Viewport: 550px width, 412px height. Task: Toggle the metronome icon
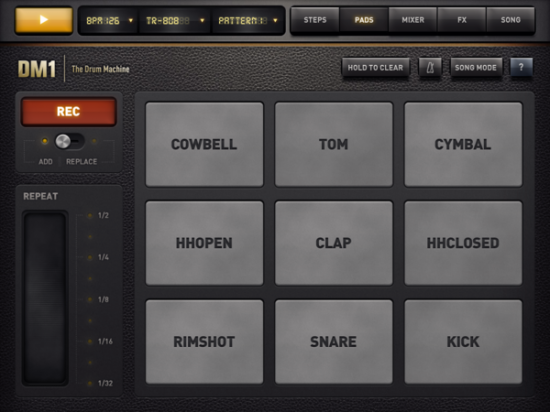[x=430, y=67]
